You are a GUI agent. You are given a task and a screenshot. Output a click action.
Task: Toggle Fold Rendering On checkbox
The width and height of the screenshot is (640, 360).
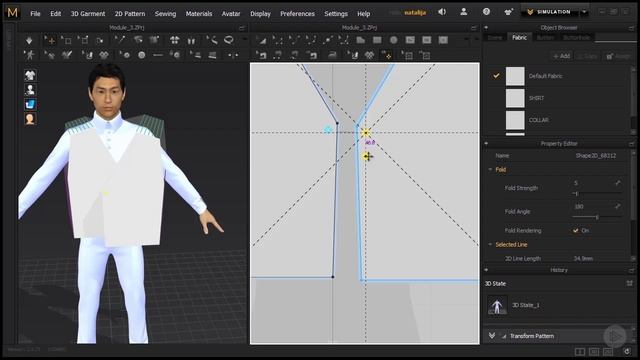[576, 231]
